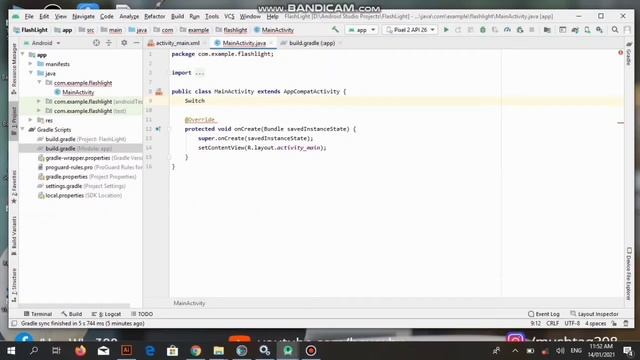The width and height of the screenshot is (640, 360).
Task: Click the gutter override icon on onCreate line
Action: tap(158, 129)
